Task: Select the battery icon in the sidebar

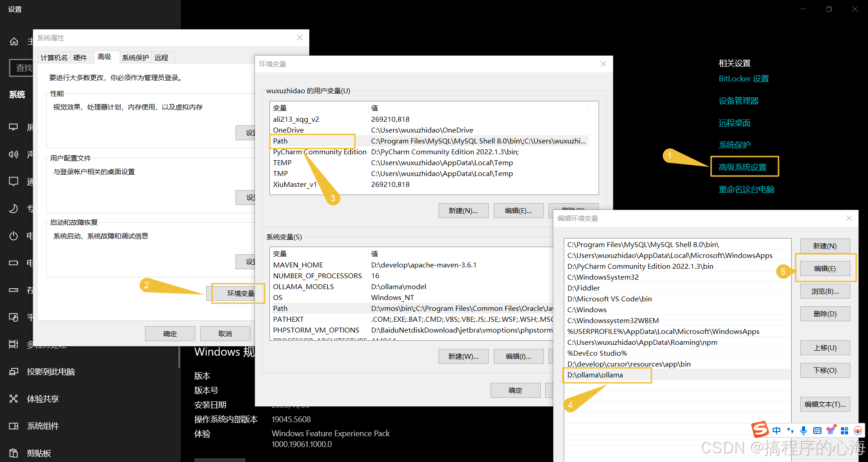Action: pyautogui.click(x=14, y=263)
